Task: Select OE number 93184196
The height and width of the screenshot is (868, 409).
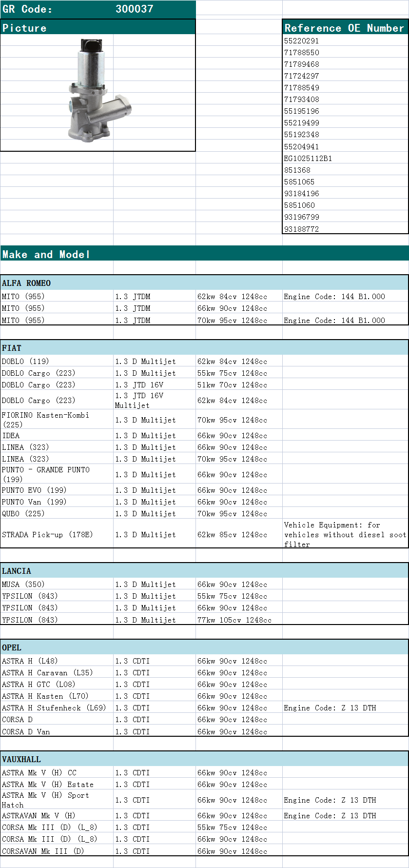Action: coord(345,193)
